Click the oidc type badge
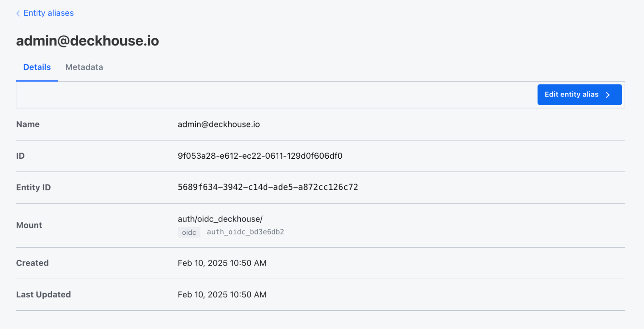Image resolution: width=644 pixels, height=329 pixels. [189, 233]
